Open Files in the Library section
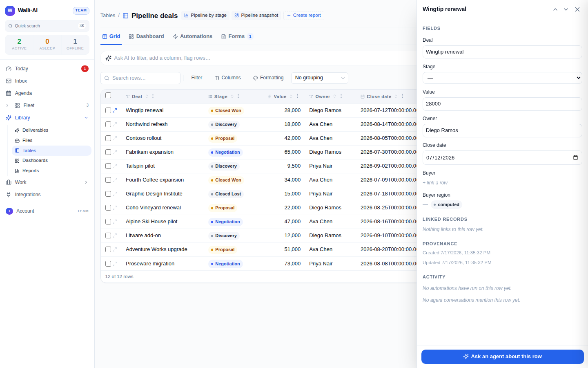Image resolution: width=588 pixels, height=368 pixels. click(x=51, y=140)
